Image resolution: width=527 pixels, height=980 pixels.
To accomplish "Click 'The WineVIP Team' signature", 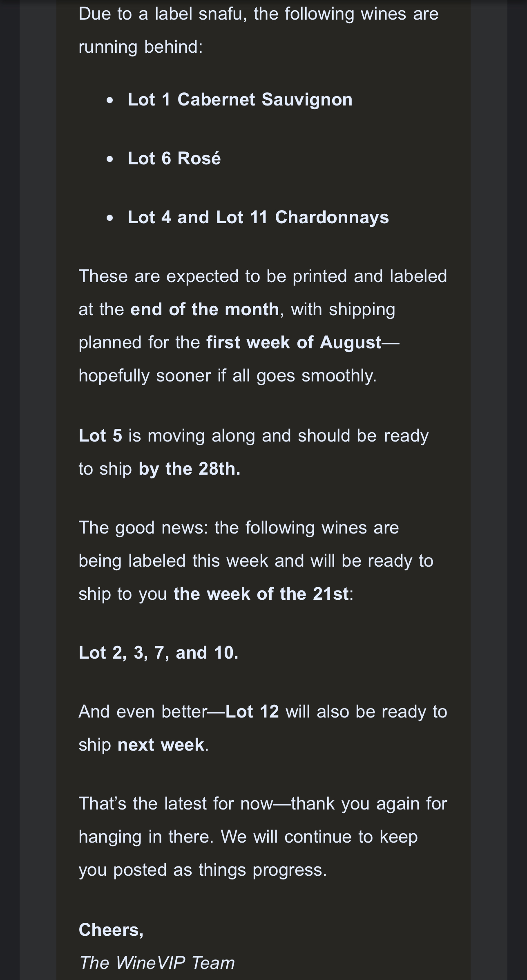I will tap(157, 963).
